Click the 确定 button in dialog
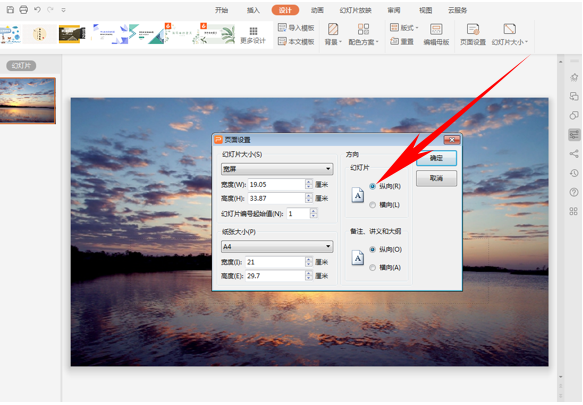The height and width of the screenshot is (405, 583). [436, 158]
